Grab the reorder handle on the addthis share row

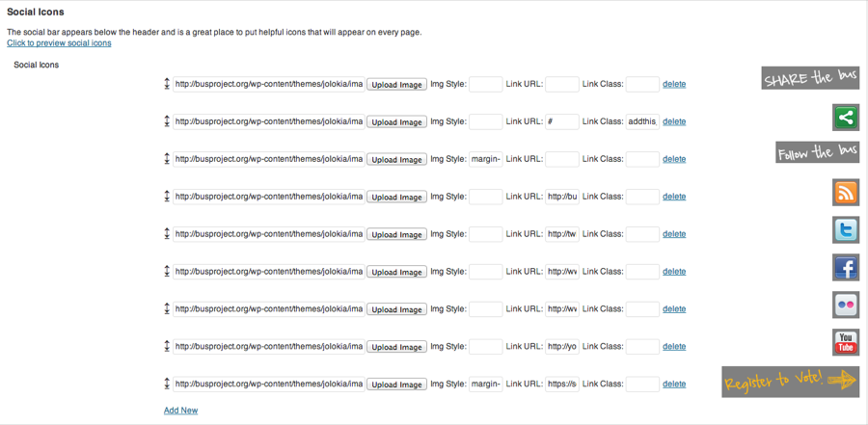pyautogui.click(x=167, y=121)
